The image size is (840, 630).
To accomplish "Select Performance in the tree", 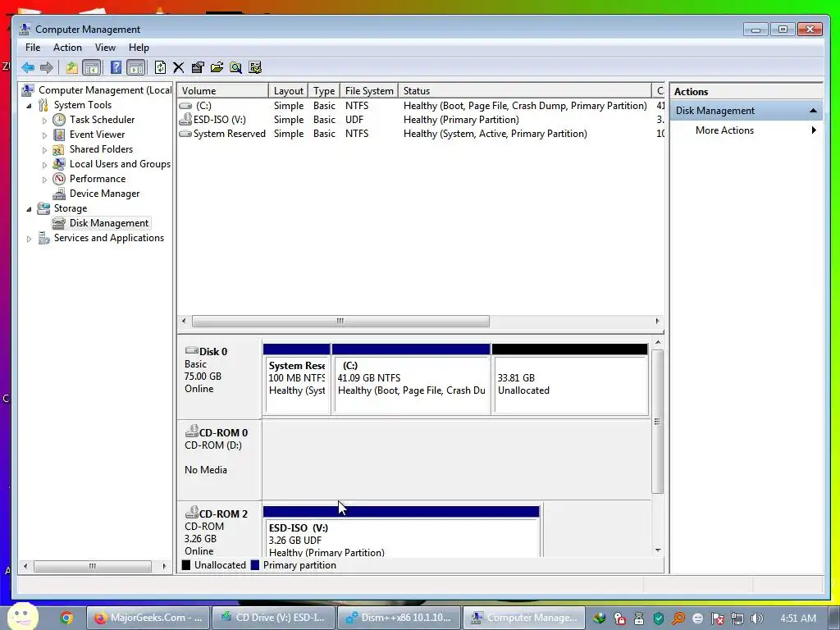I will (98, 178).
